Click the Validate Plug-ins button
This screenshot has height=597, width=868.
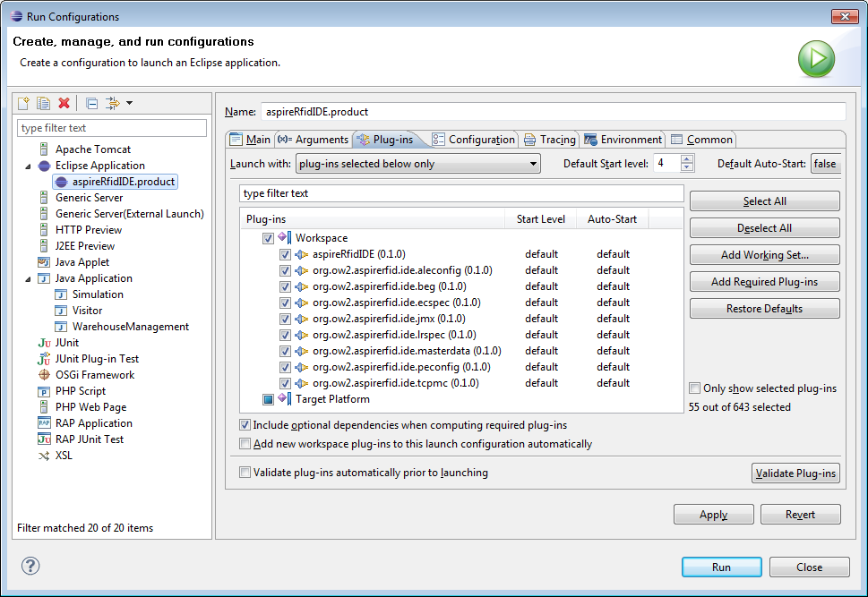point(795,473)
